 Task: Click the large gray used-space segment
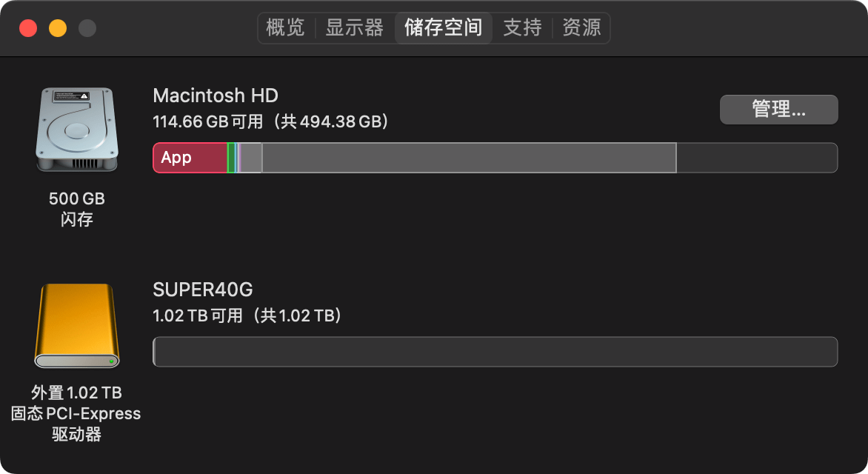469,158
